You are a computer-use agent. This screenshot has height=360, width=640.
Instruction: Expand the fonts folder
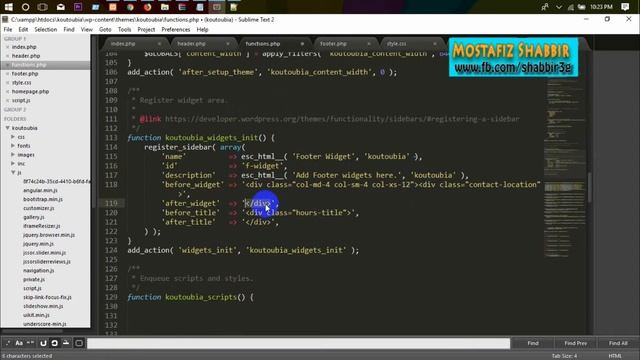pyautogui.click(x=13, y=146)
